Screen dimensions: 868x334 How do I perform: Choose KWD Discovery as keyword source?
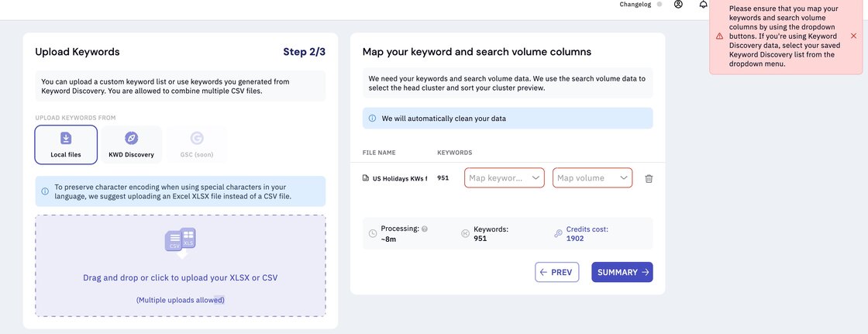[131, 145]
